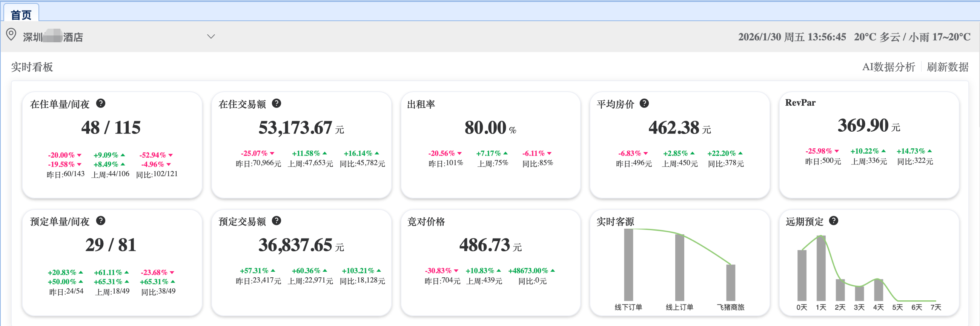Click help icon beside 在住交易额
This screenshot has height=326, width=980.
(x=276, y=103)
